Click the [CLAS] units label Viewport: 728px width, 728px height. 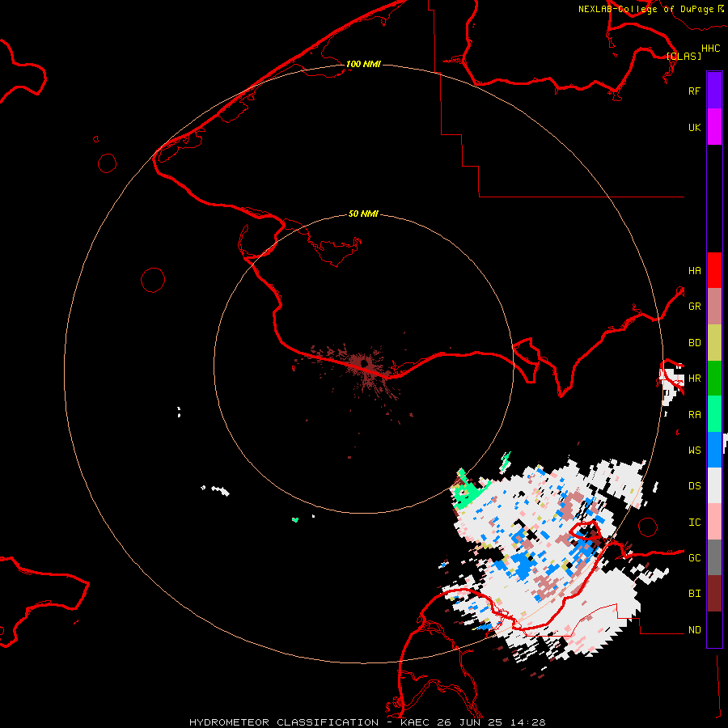(x=684, y=56)
